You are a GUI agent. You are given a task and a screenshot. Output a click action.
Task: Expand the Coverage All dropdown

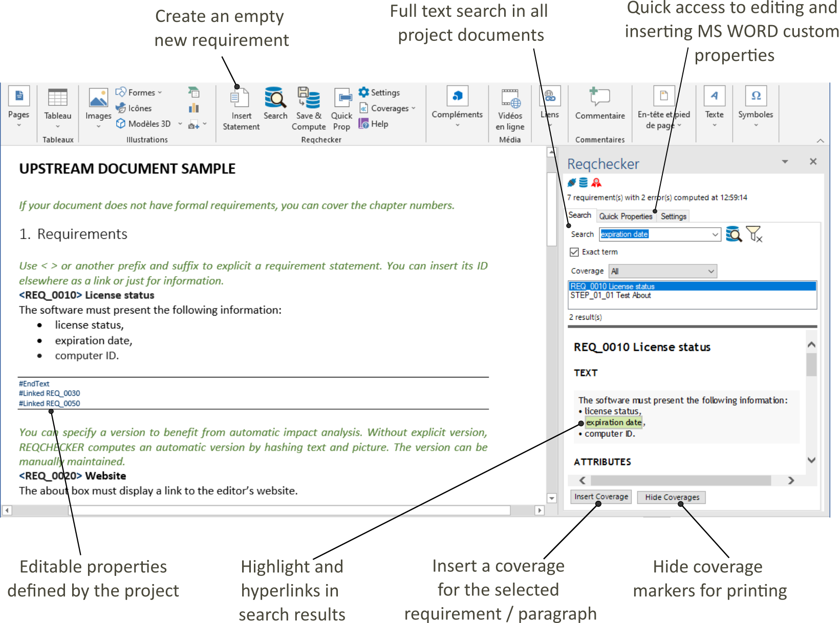click(711, 271)
